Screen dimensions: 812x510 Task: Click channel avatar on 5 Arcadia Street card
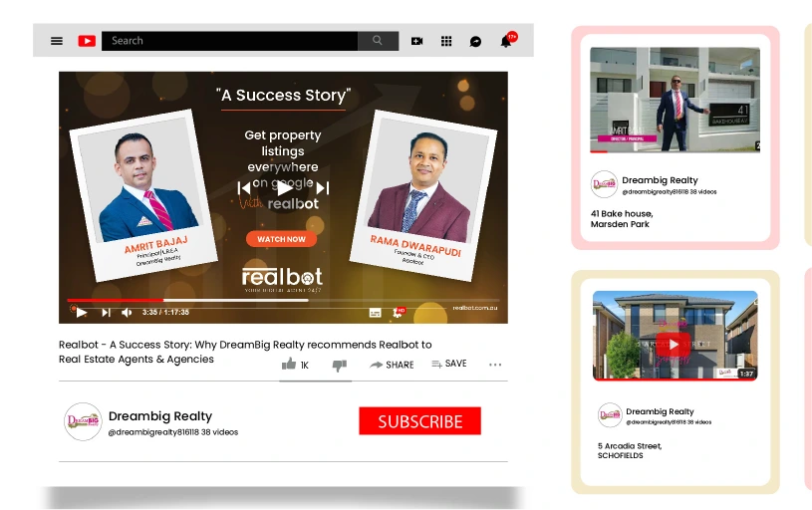click(610, 415)
